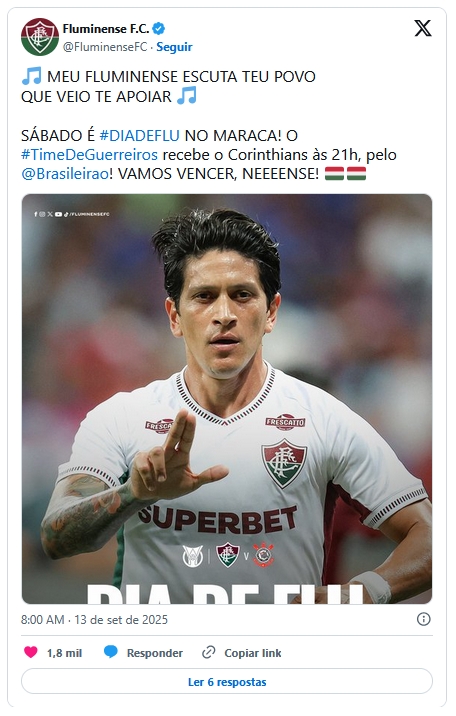Click the Brasileirão logo in the image

(192, 556)
